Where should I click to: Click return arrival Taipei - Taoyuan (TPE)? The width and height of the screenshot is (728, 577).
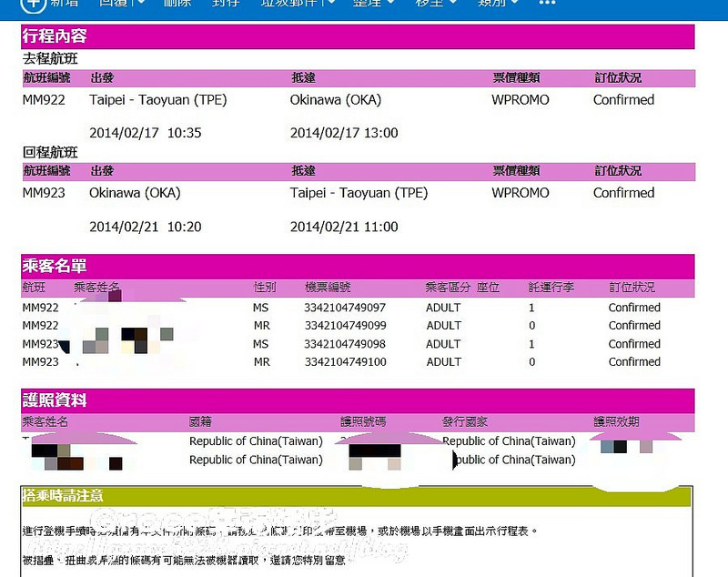click(359, 193)
